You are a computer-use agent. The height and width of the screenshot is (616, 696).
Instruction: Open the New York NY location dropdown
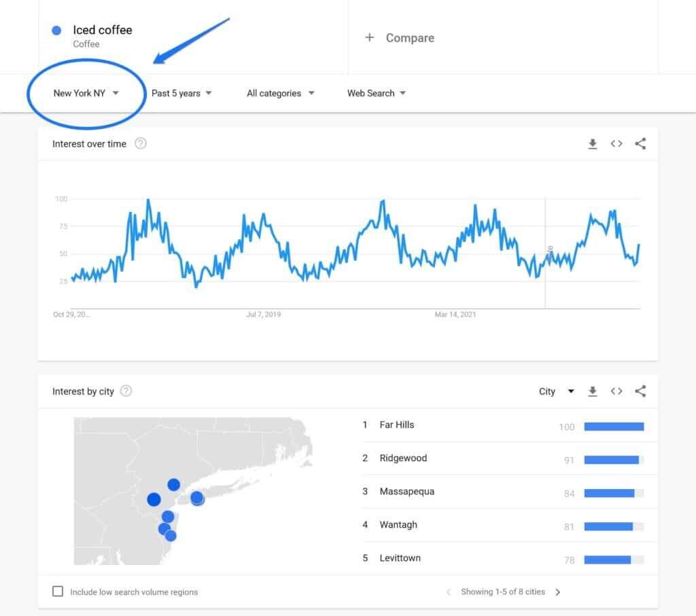pos(86,93)
